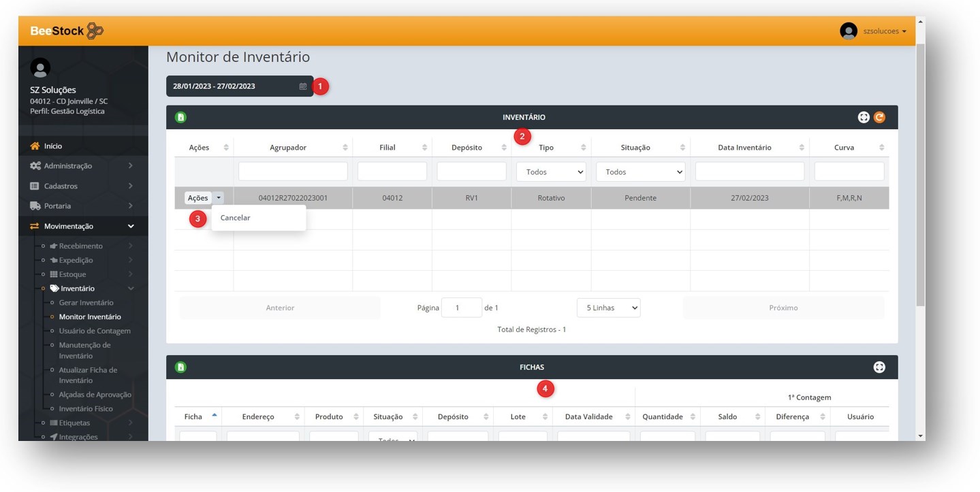
Task: Select Cancelar from the actions menu
Action: point(236,218)
